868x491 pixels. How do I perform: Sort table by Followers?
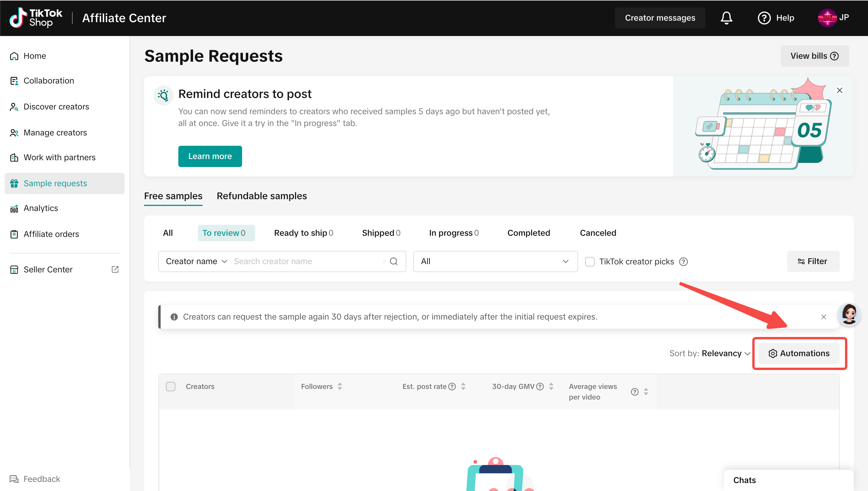(340, 387)
